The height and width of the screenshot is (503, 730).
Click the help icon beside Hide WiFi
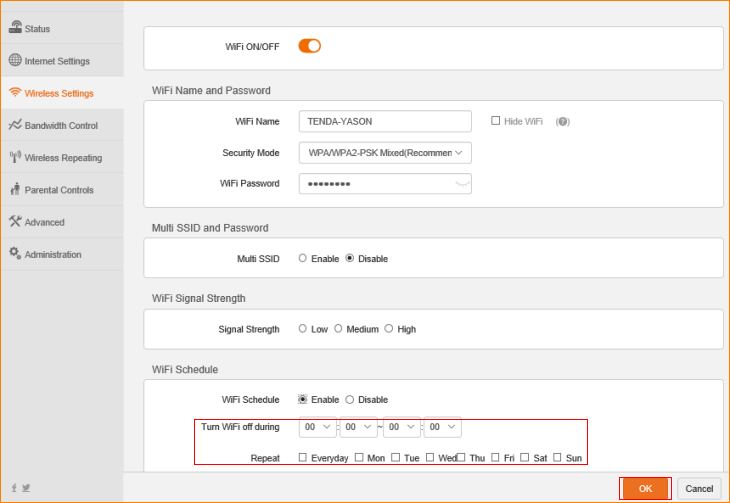tap(562, 122)
